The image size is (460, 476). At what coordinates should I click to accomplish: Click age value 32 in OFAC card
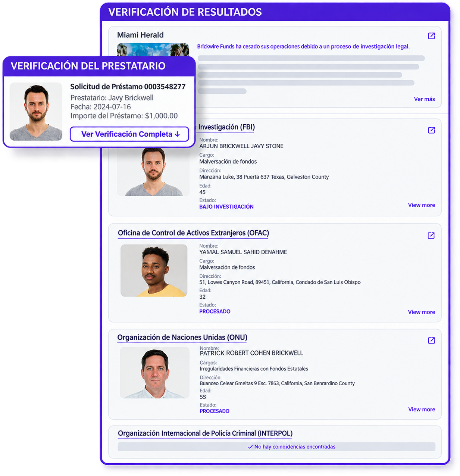coord(203,297)
